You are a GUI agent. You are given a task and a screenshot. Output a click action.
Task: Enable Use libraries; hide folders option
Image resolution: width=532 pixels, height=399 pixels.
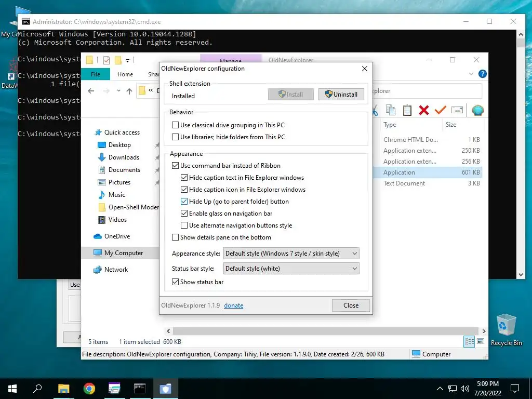[x=175, y=137]
